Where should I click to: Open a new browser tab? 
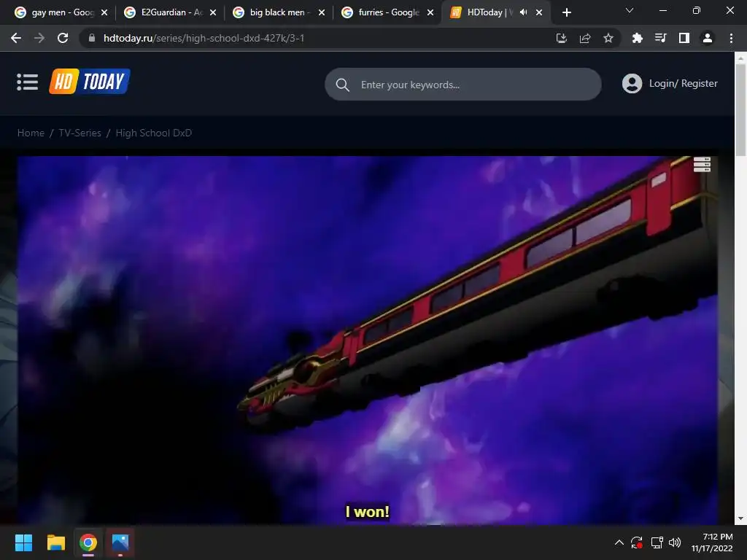tap(566, 12)
